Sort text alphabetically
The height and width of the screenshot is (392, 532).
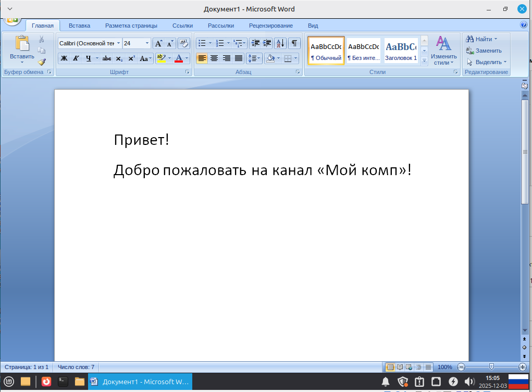[280, 43]
